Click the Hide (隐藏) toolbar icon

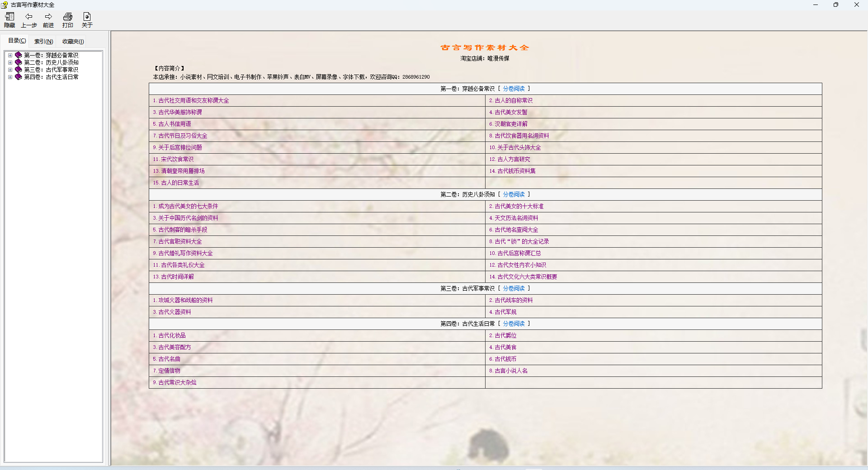9,17
